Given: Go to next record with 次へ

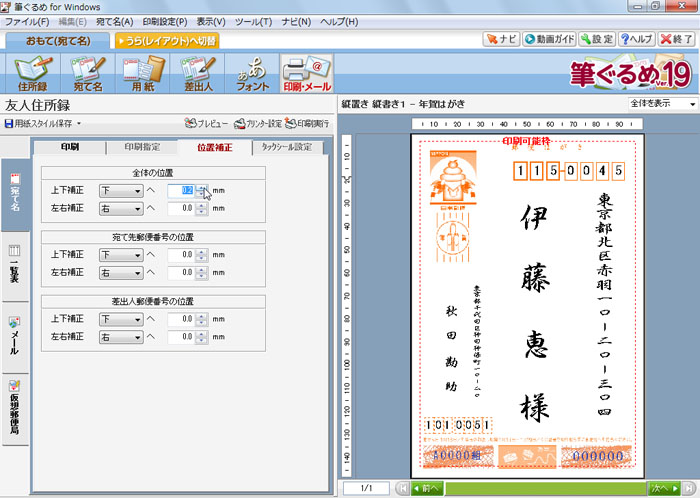Looking at the screenshot, I should pos(662,489).
